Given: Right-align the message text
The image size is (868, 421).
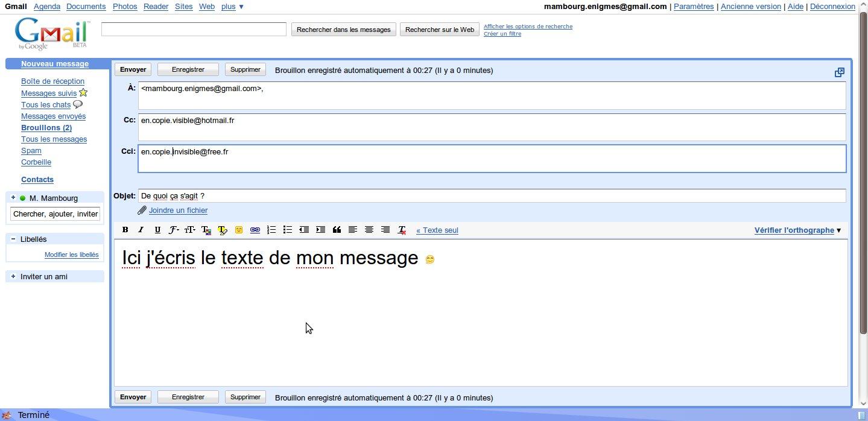Looking at the screenshot, I should (385, 230).
